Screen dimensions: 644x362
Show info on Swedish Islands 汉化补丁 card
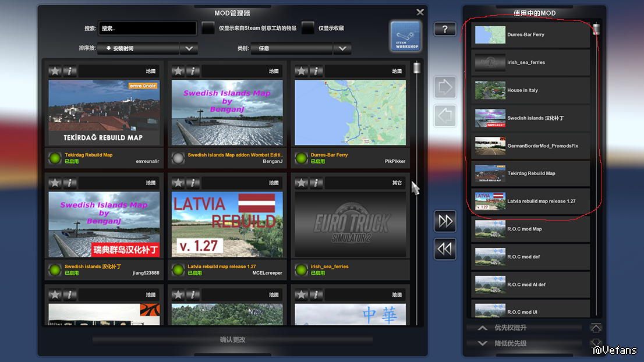click(x=70, y=183)
